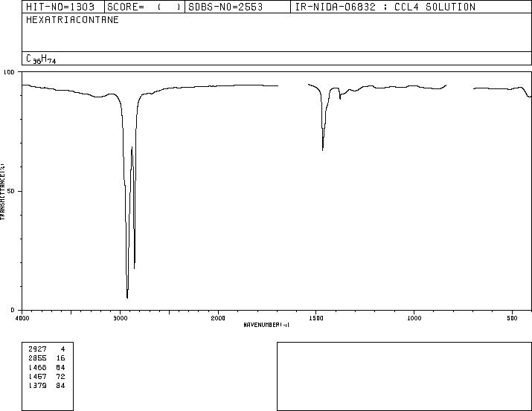Viewport: 532px width, 411px height.
Task: Click the molecular formula C36H74
Action: (x=41, y=59)
